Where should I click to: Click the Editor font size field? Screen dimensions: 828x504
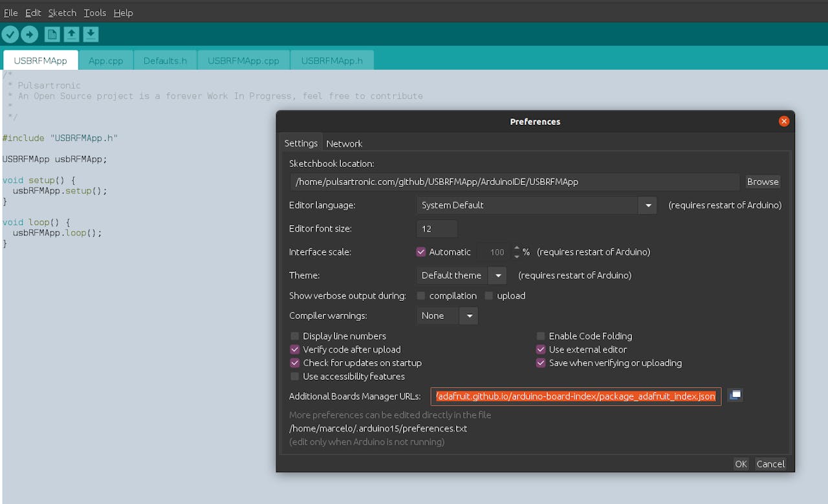coord(437,228)
